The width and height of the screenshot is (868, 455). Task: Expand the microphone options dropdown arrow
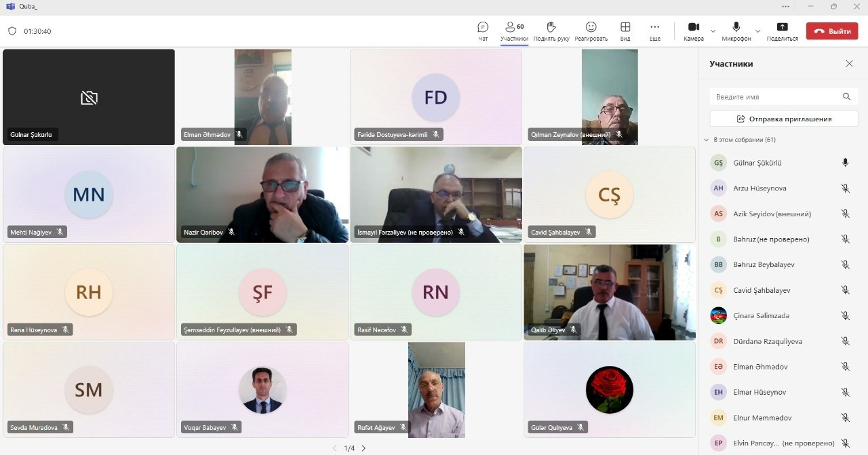[757, 31]
